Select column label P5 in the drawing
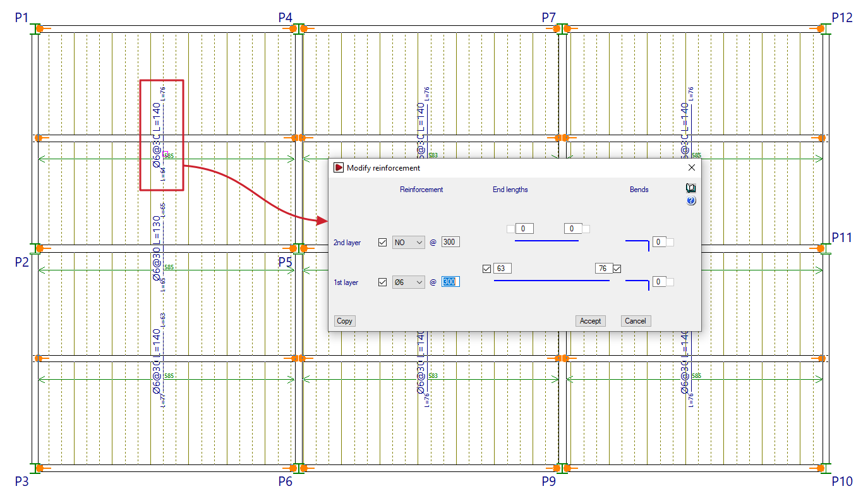 coord(286,262)
